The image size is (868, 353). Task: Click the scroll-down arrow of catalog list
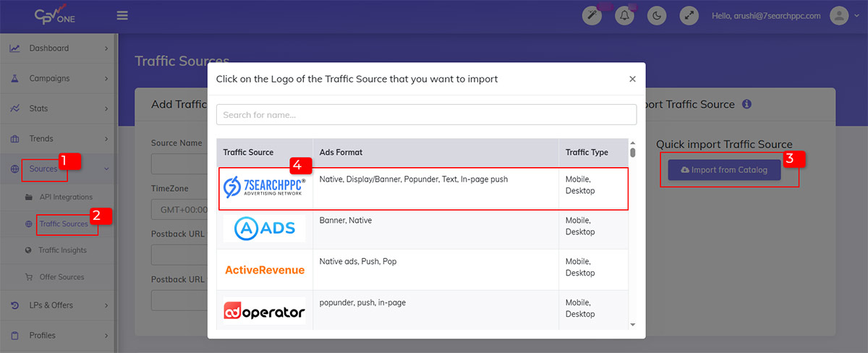tap(633, 325)
